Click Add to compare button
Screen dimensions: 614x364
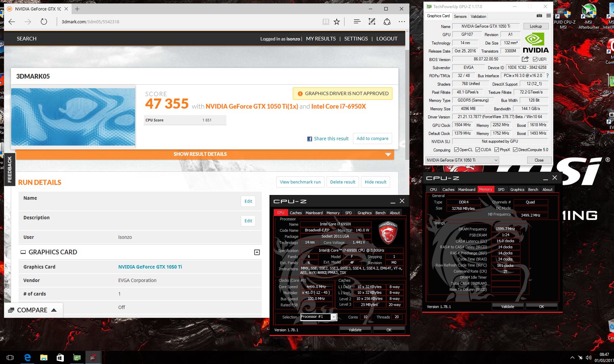click(x=373, y=139)
